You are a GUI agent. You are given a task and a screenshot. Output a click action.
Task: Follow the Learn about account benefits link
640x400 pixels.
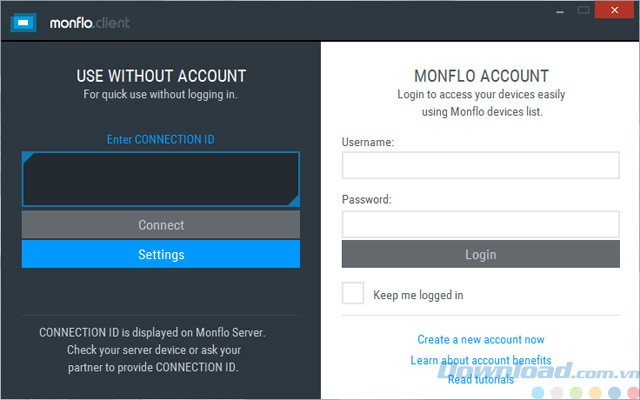coord(481,360)
